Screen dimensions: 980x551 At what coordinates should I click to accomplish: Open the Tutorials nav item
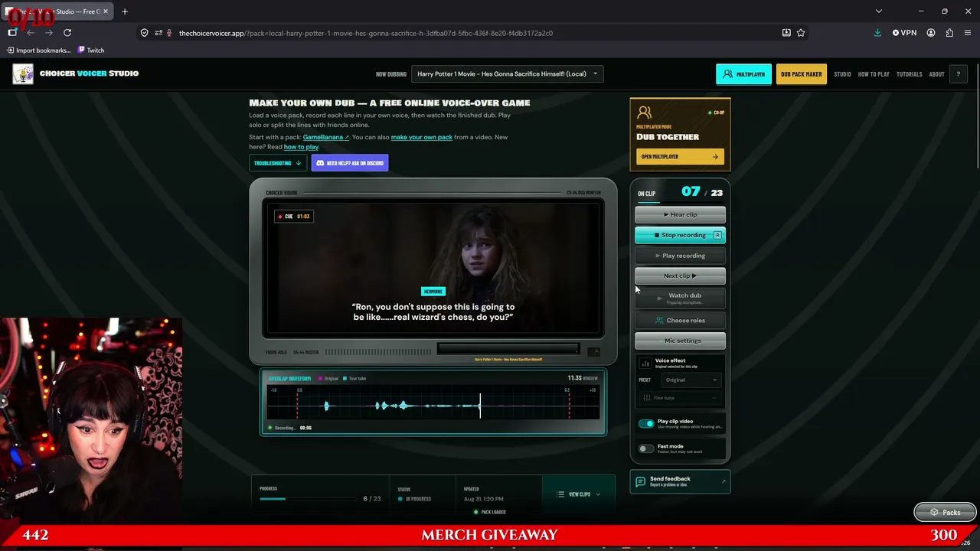click(x=910, y=74)
